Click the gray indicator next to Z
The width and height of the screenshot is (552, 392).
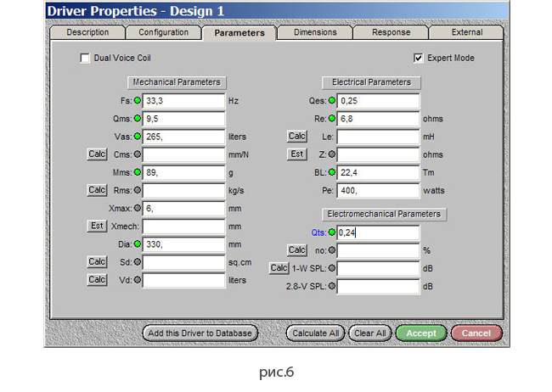331,154
